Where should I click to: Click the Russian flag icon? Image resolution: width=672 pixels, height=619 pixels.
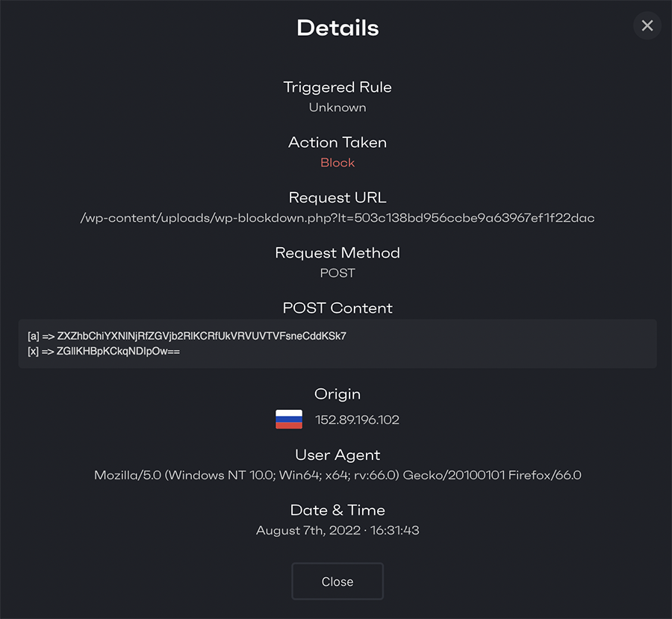(x=289, y=419)
